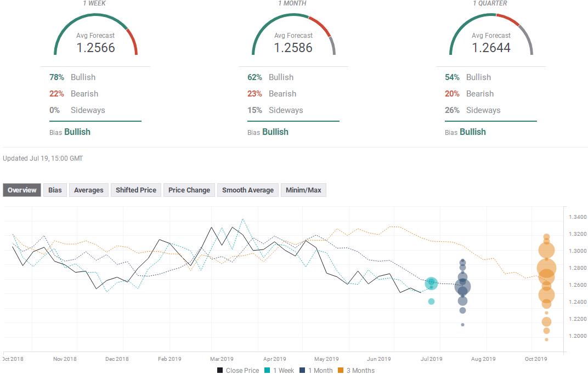
Task: Click the 1 Quarter gauge showing 1.2644
Action: 491,35
